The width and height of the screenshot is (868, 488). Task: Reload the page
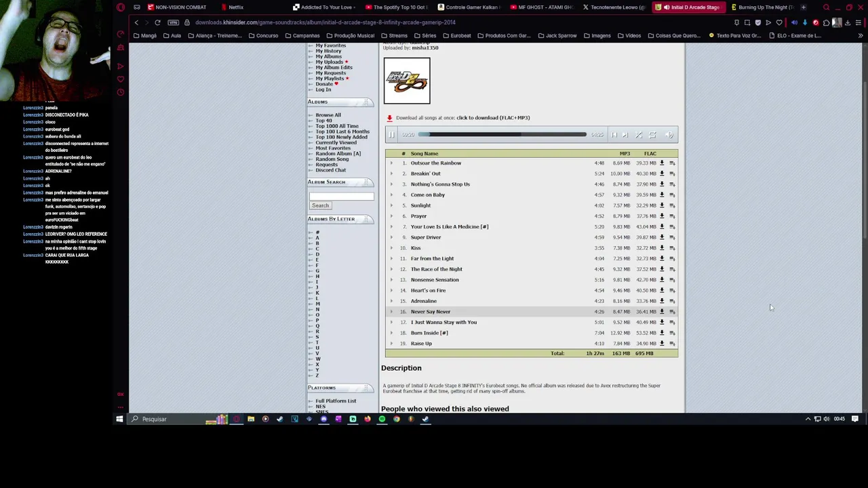[x=157, y=22]
